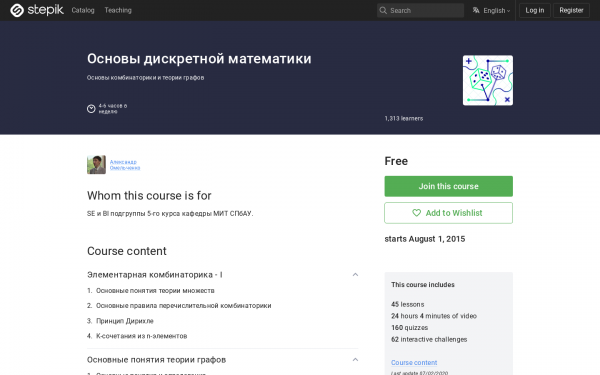Screen dimensions: 600x375
Task: Click the Course content heading
Action: (x=127, y=251)
